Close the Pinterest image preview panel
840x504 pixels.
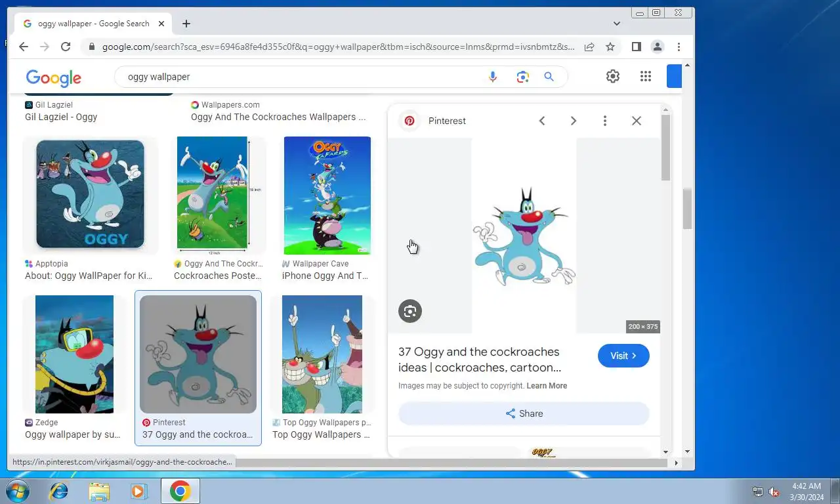point(637,121)
